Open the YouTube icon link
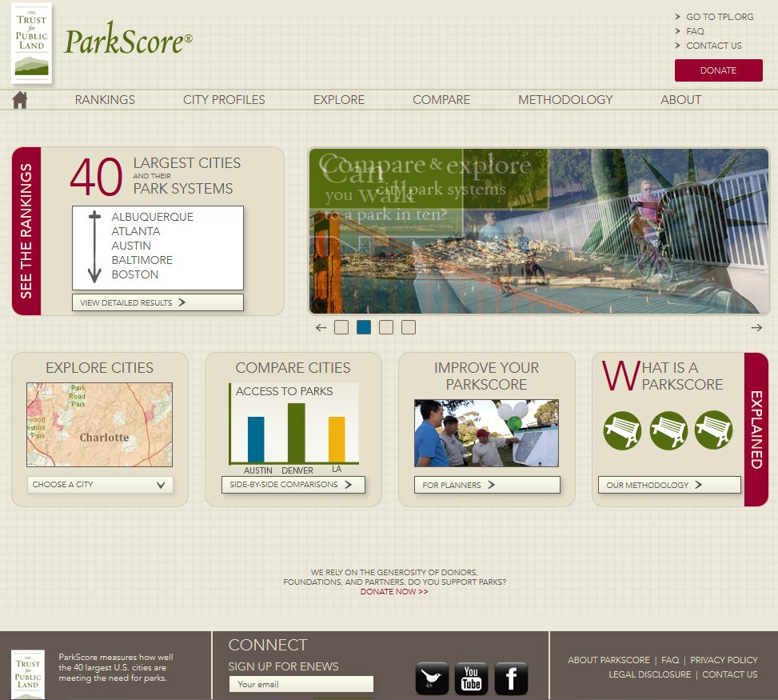This screenshot has width=778, height=700. 472,678
